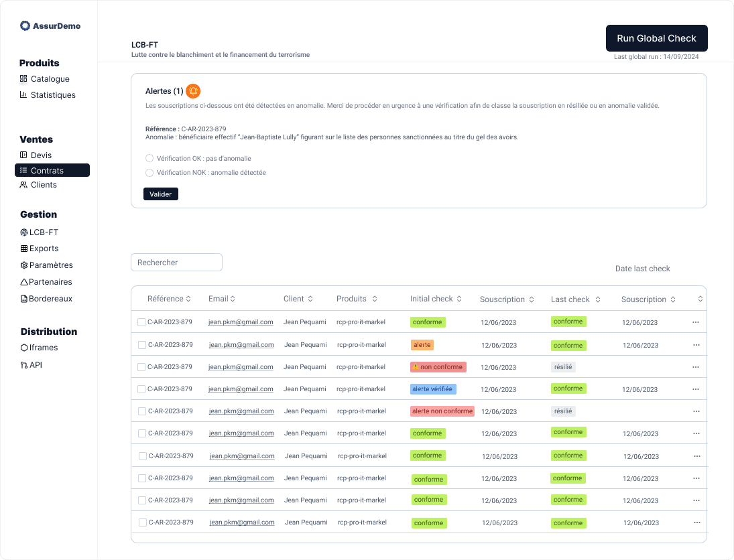
Task: Select 'Vérification NOK : anomalie détectée' radio
Action: coord(149,173)
